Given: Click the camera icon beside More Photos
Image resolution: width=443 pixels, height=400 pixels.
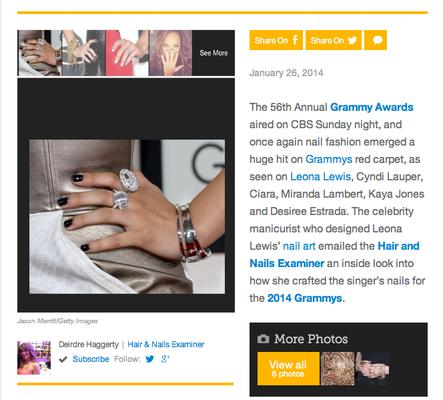Looking at the screenshot, I should [x=263, y=339].
